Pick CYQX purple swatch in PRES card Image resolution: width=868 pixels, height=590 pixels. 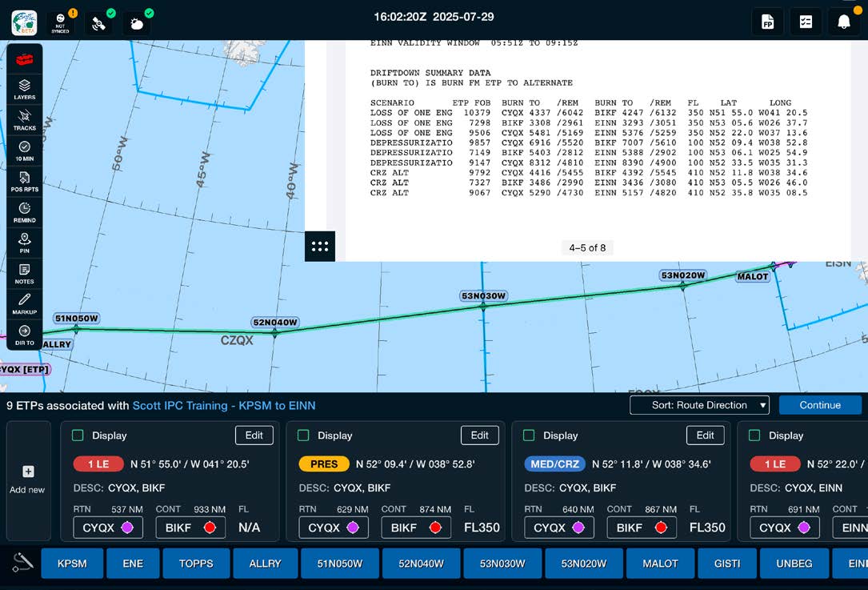point(353,528)
